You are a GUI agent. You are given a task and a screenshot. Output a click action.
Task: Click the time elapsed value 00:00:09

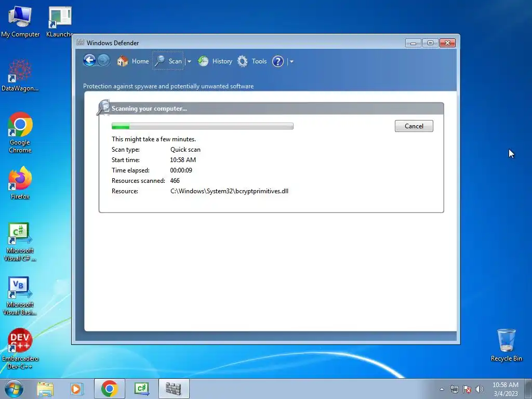(x=181, y=170)
